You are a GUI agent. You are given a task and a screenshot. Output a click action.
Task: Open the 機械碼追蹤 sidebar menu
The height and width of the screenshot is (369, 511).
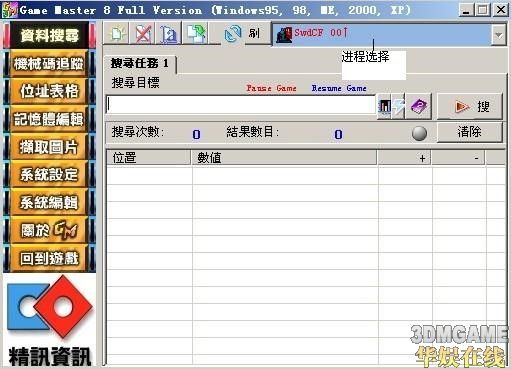[49, 63]
